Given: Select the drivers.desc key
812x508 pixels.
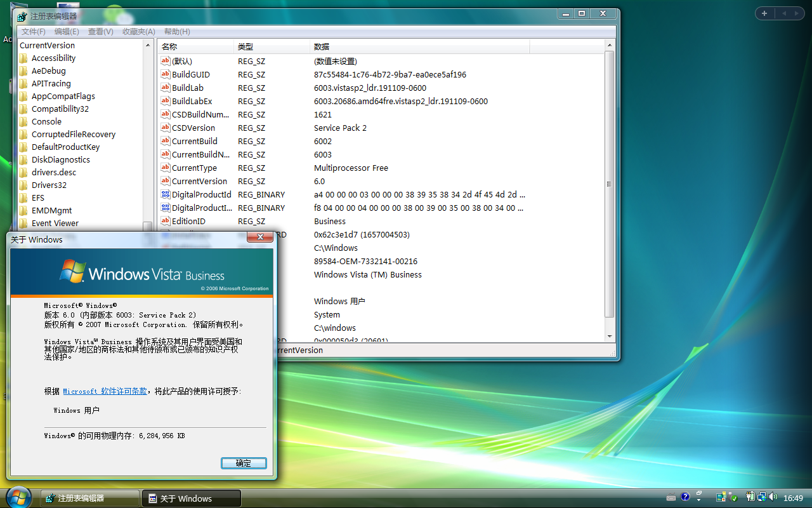Looking at the screenshot, I should tap(54, 173).
